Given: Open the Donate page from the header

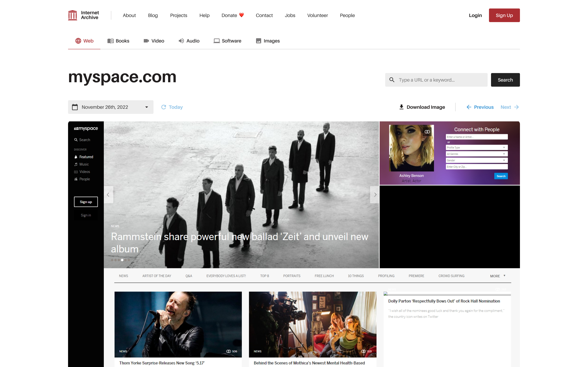Looking at the screenshot, I should click(232, 15).
